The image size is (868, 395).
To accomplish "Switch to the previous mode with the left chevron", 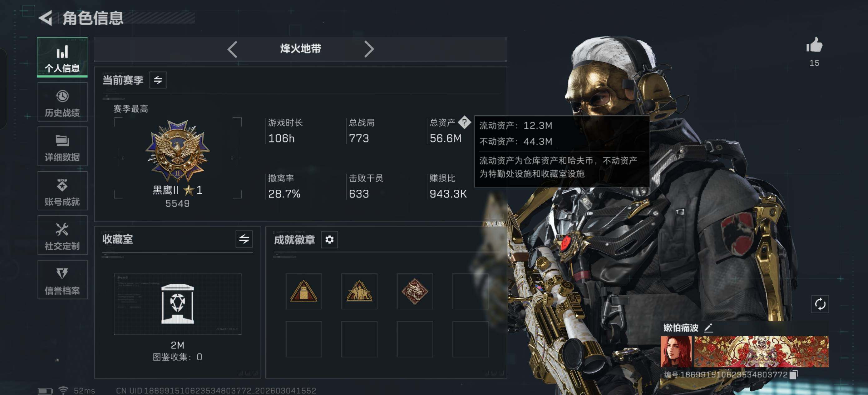I will coord(233,49).
